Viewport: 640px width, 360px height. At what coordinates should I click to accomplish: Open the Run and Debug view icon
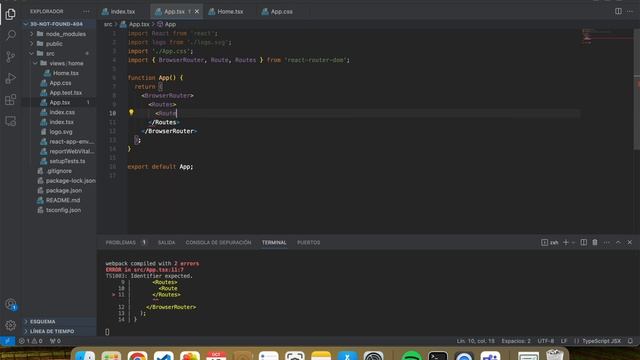click(x=11, y=78)
